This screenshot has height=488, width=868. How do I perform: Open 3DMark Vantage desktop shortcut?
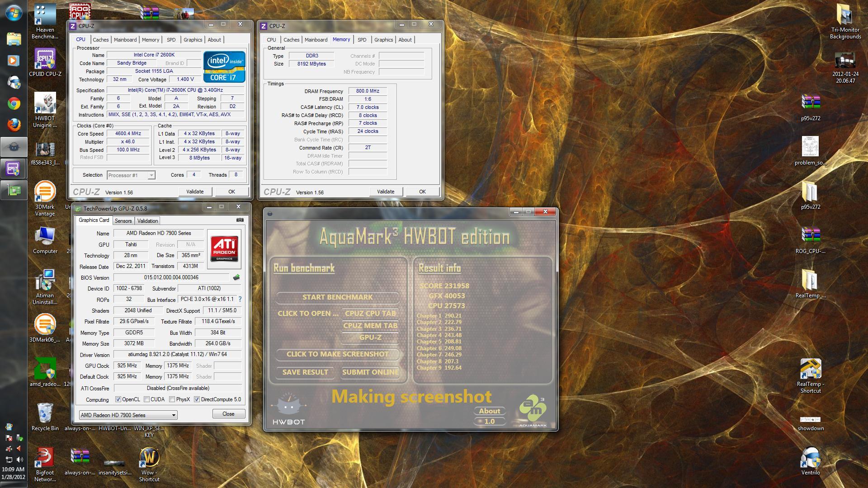click(x=45, y=198)
